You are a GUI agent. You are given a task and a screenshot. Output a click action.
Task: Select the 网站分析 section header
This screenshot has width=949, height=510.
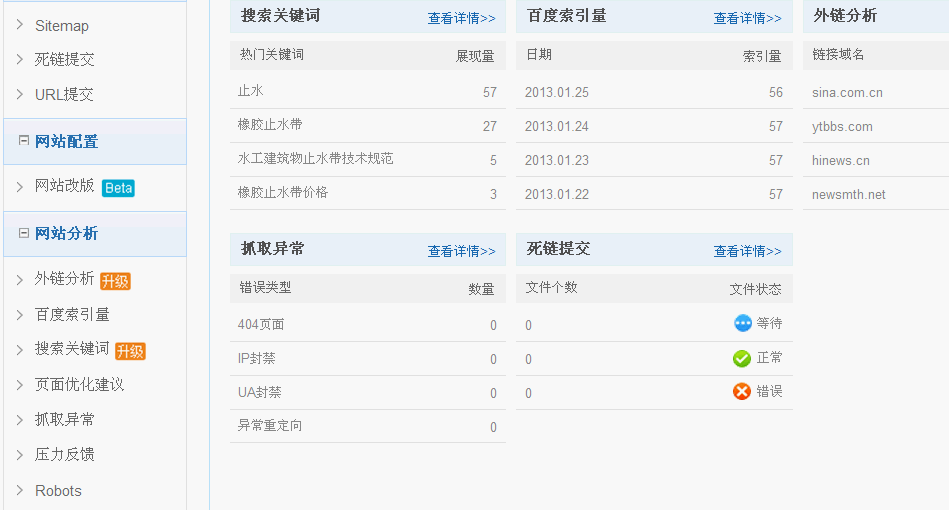95,234
